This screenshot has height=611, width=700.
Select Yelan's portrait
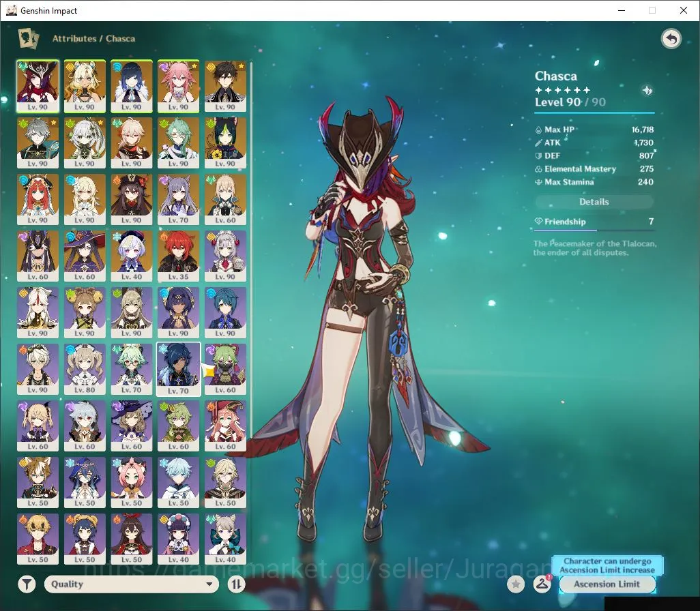(x=132, y=86)
